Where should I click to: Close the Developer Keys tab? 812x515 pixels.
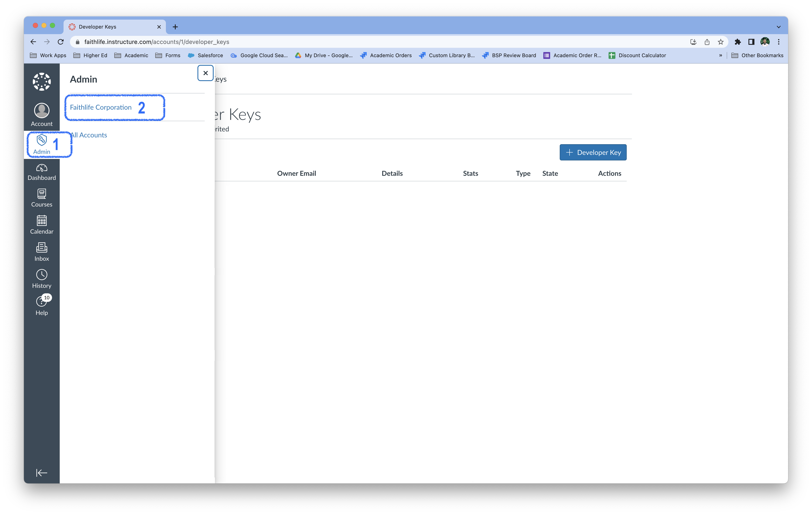tap(159, 27)
